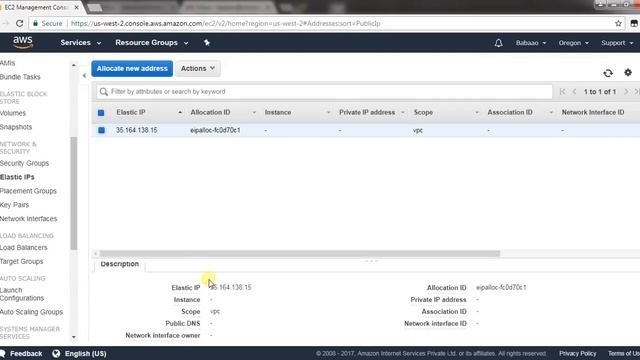The height and width of the screenshot is (360, 640).
Task: Click the secure padlock icon
Action: click(36, 23)
